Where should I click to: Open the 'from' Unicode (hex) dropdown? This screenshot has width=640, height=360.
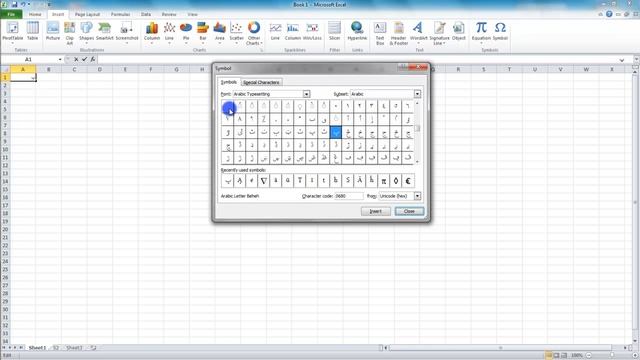417,196
